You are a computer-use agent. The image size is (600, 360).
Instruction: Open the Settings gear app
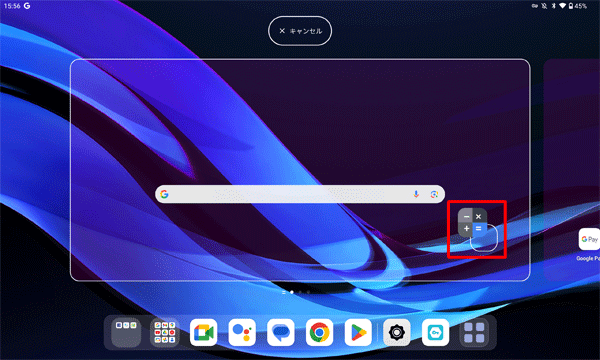(x=397, y=332)
